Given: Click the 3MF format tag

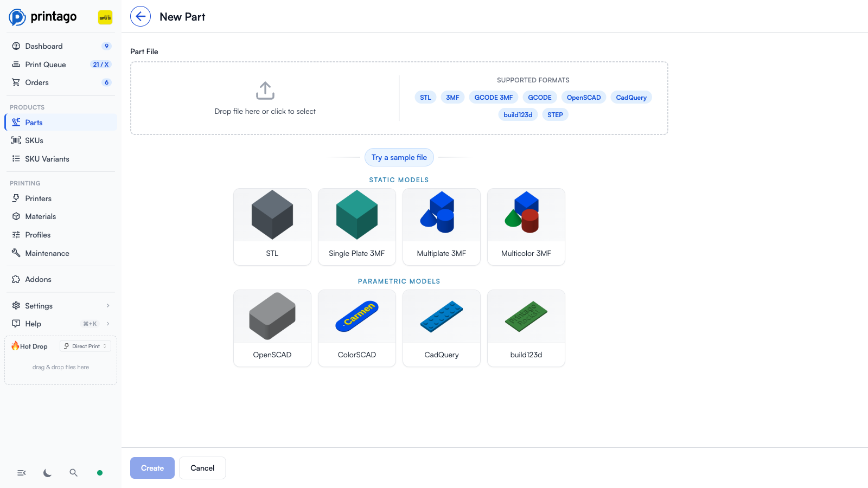Looking at the screenshot, I should click(452, 98).
